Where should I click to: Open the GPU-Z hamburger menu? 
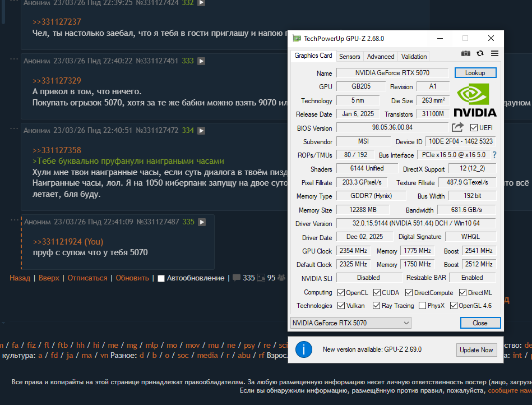point(494,53)
